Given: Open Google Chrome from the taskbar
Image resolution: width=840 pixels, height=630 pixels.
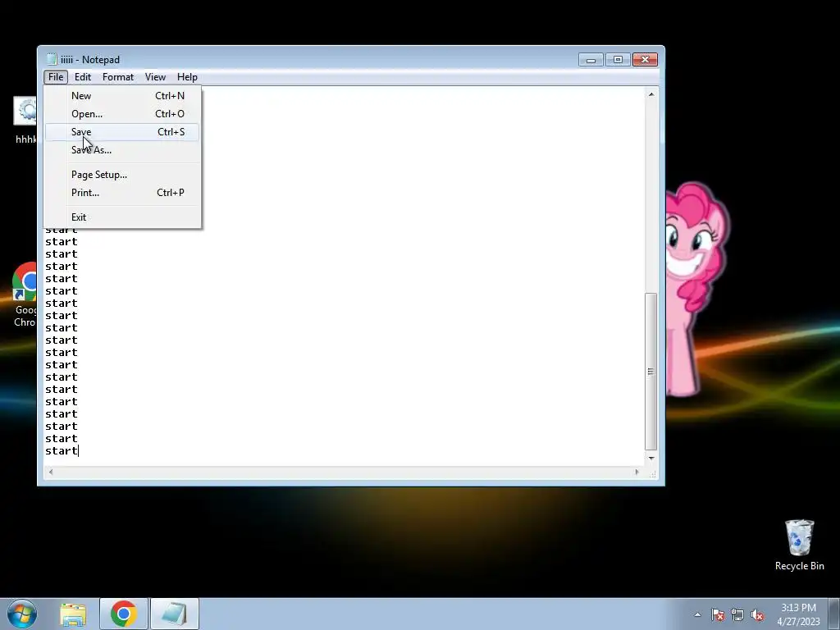Looking at the screenshot, I should point(124,614).
